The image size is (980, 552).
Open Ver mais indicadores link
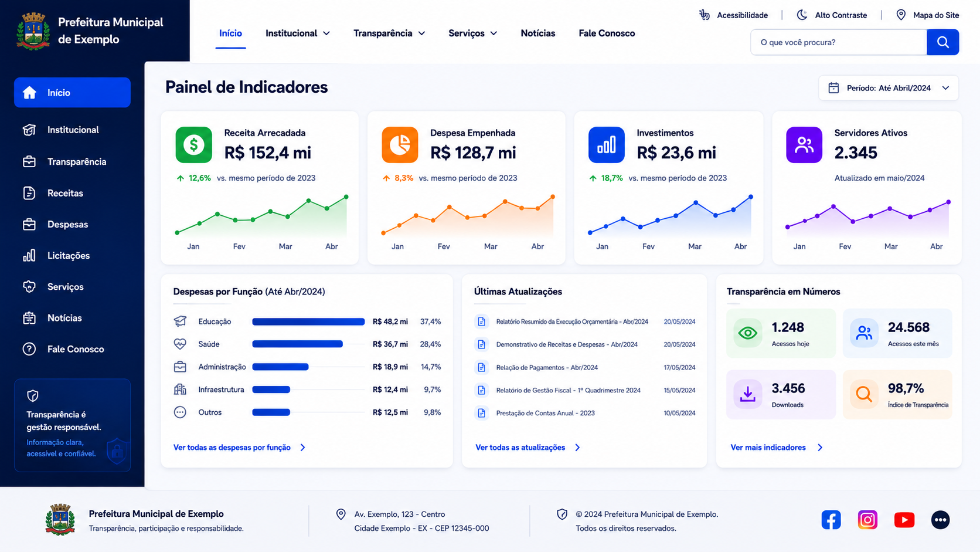pos(768,448)
